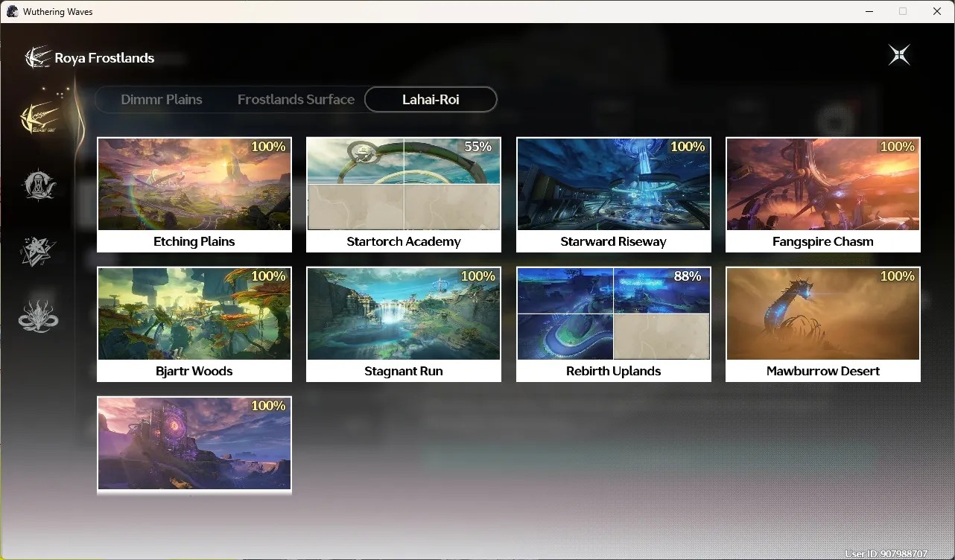955x560 pixels.
Task: Click the Roya Frostlands title text
Action: pos(104,58)
